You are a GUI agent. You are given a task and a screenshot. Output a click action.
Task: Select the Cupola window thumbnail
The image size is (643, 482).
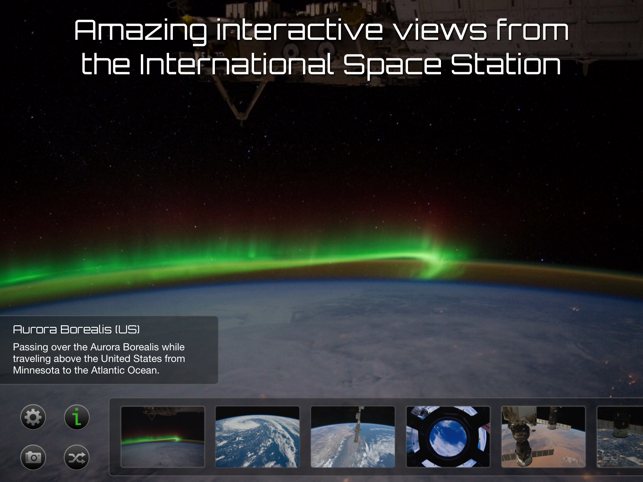(x=448, y=437)
